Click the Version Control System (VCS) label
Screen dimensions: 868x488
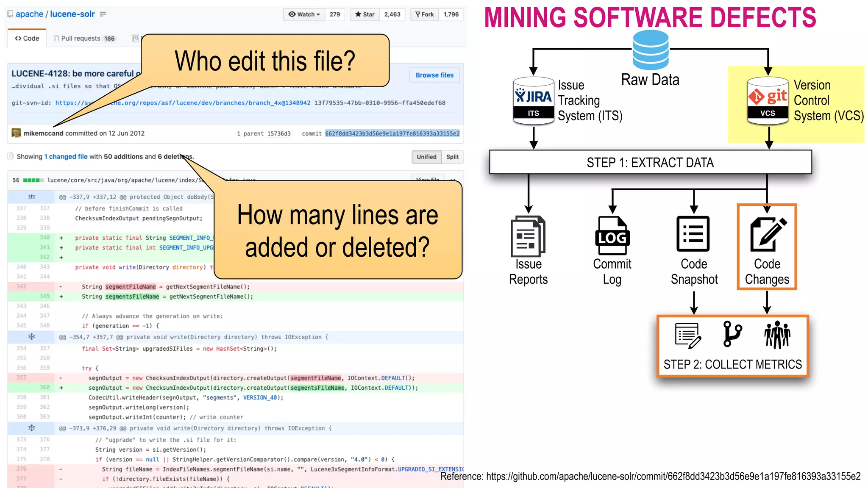click(829, 100)
